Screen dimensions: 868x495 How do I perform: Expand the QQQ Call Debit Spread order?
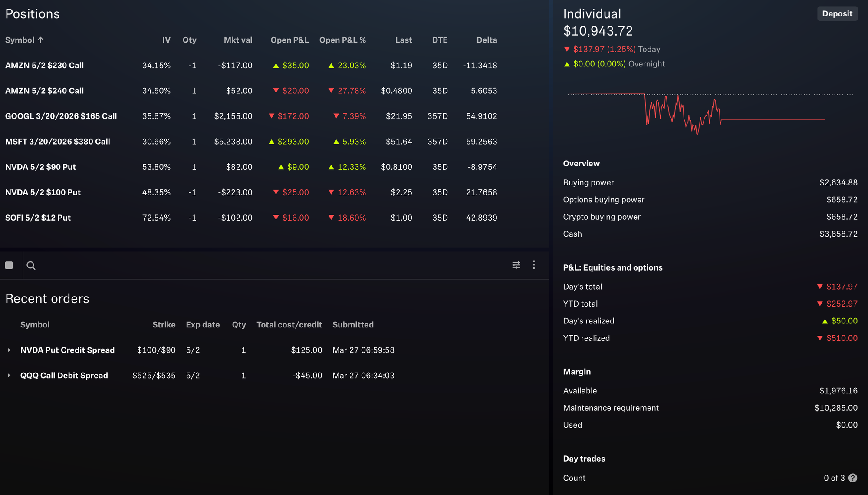pyautogui.click(x=9, y=376)
